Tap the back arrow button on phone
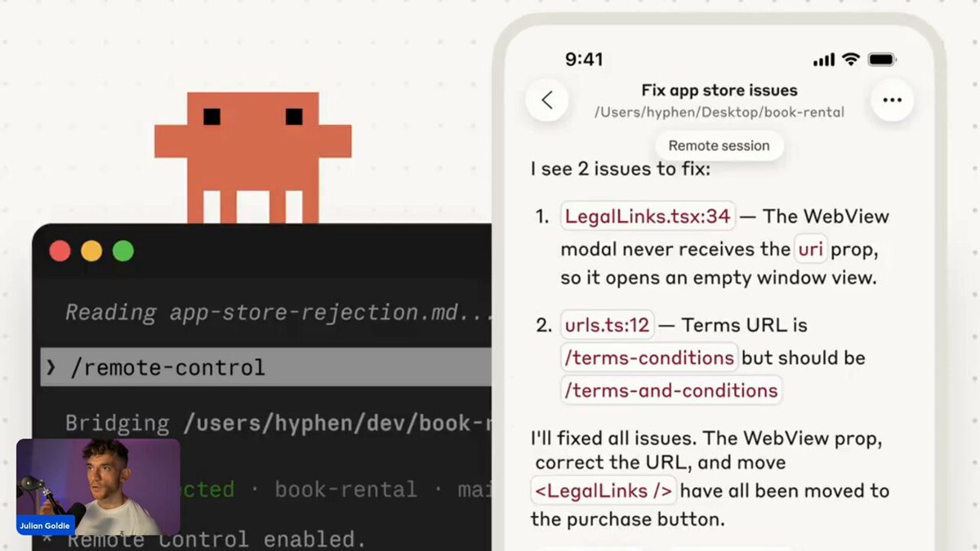 (547, 100)
